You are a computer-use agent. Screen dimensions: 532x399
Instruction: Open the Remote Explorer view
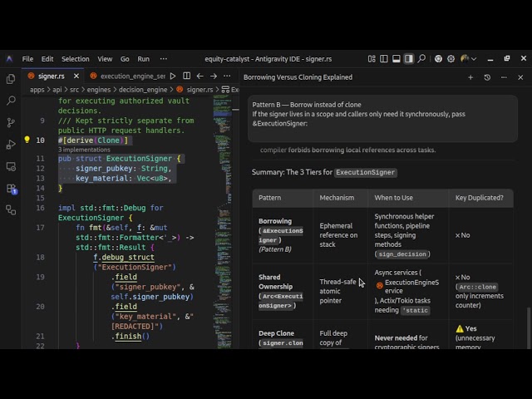point(11,166)
